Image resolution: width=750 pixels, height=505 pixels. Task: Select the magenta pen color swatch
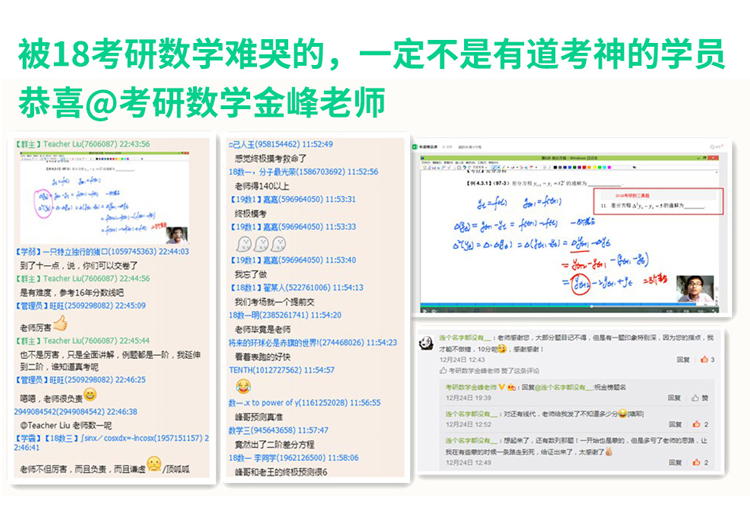(609, 167)
